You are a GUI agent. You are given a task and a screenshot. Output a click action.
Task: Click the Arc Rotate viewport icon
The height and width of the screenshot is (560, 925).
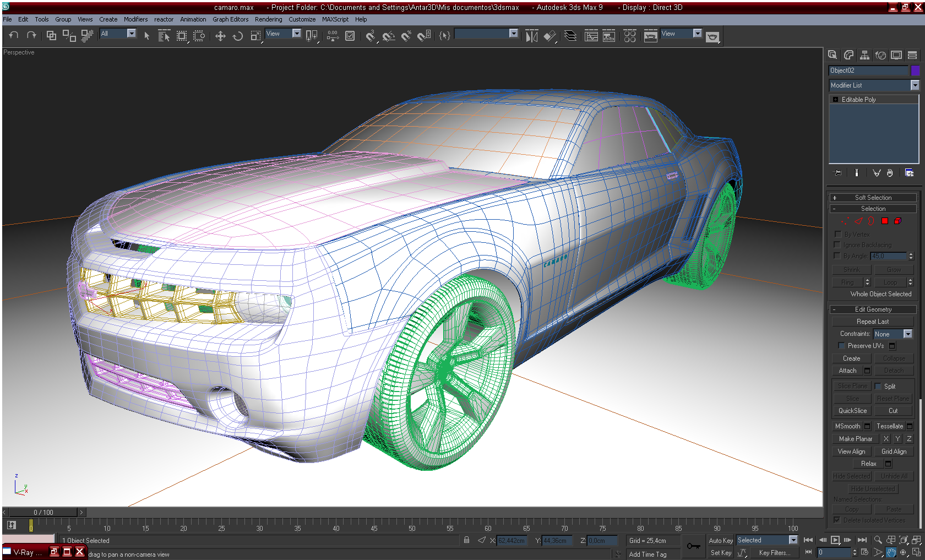904,552
